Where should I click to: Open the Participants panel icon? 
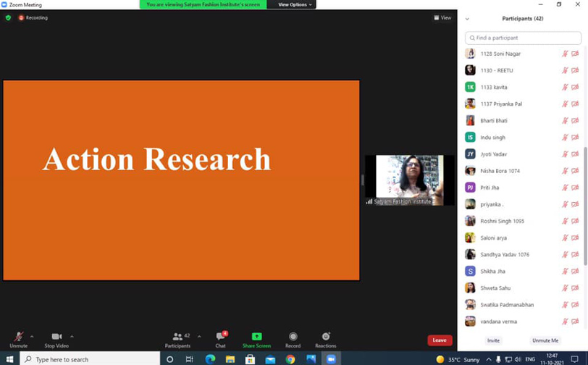click(x=177, y=337)
